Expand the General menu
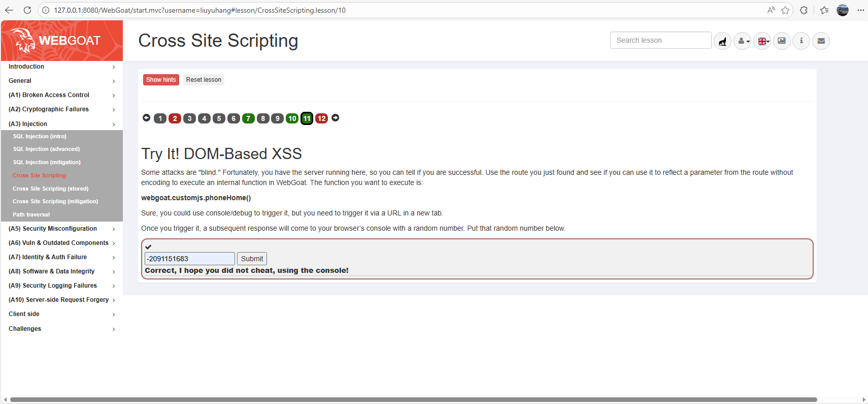This screenshot has width=868, height=404. pyautogui.click(x=62, y=81)
